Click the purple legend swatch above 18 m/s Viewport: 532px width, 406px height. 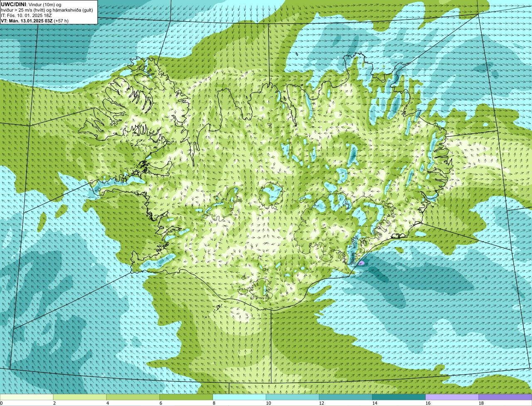[x=505, y=397]
